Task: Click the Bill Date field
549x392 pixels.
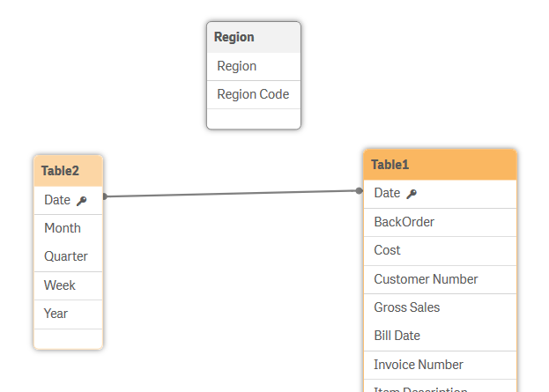Action: tap(397, 336)
